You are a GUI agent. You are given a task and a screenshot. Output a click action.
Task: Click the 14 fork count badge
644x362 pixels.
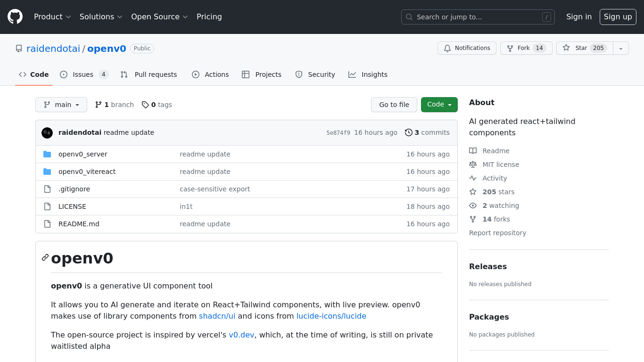pyautogui.click(x=539, y=48)
